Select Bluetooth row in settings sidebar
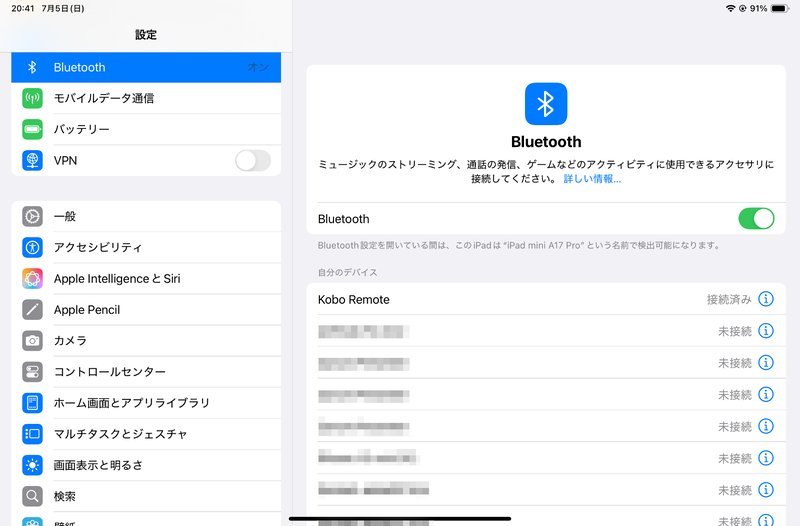Image resolution: width=800 pixels, height=526 pixels. point(146,67)
